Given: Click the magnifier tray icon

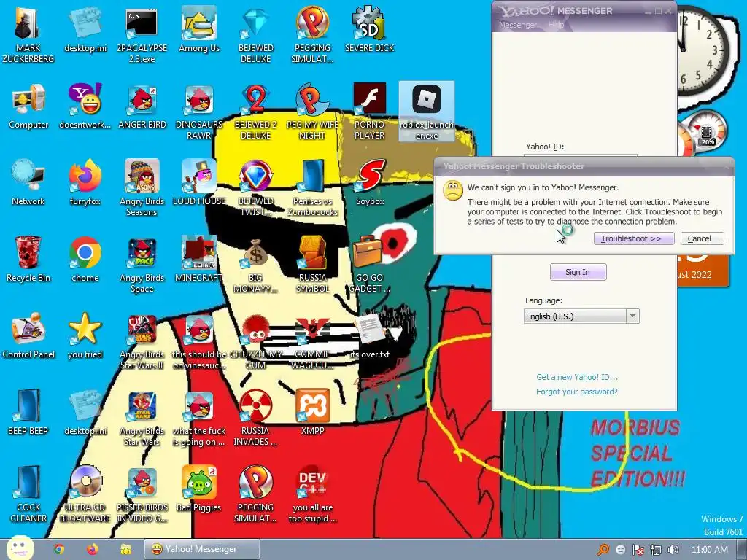Looking at the screenshot, I should [603, 550].
